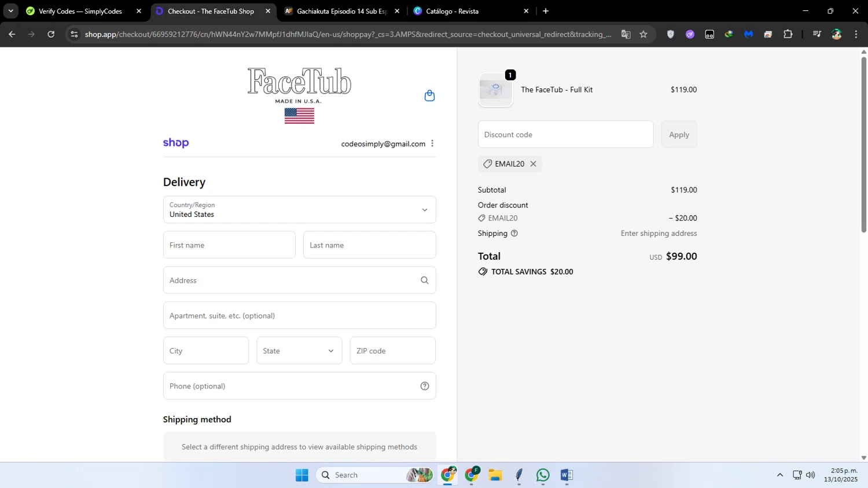The width and height of the screenshot is (868, 488).
Task: Open the tab search dropdown arrow
Action: (10, 11)
